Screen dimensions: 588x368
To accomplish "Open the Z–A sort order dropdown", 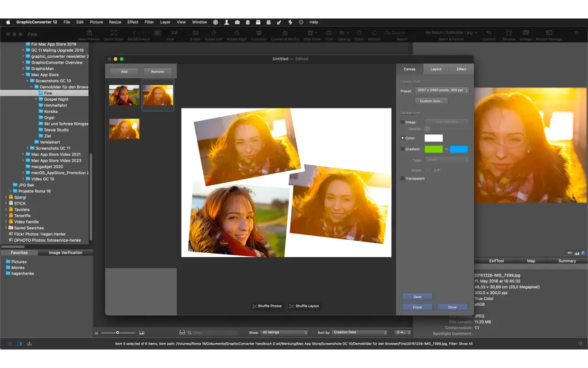I will click(x=403, y=332).
